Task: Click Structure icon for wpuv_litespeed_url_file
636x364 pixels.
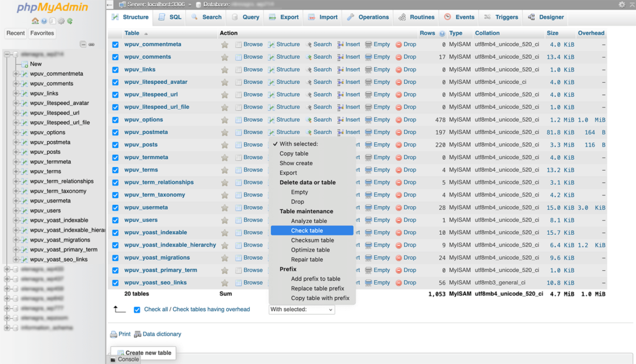Action: pyautogui.click(x=271, y=107)
